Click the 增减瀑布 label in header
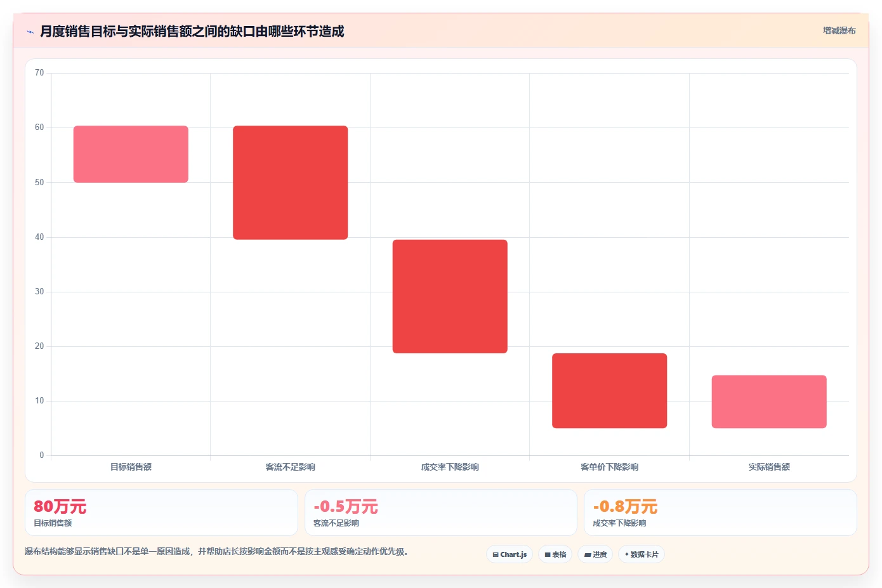 pyautogui.click(x=839, y=30)
